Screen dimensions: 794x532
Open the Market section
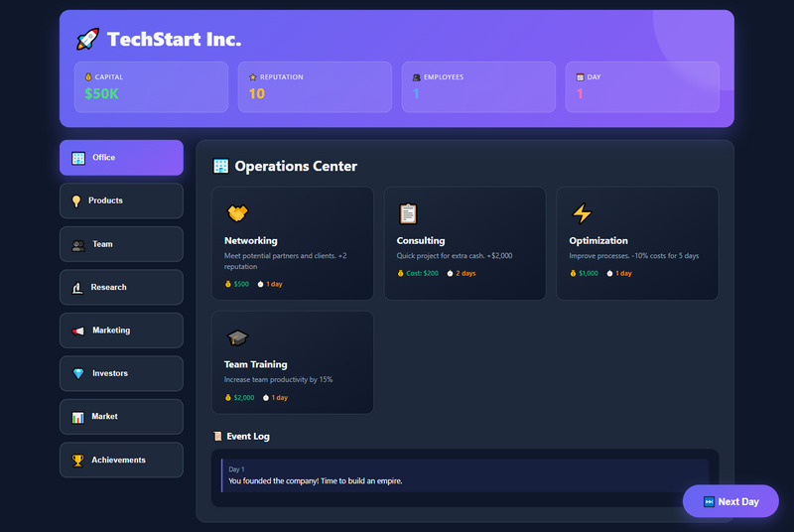pyautogui.click(x=121, y=417)
